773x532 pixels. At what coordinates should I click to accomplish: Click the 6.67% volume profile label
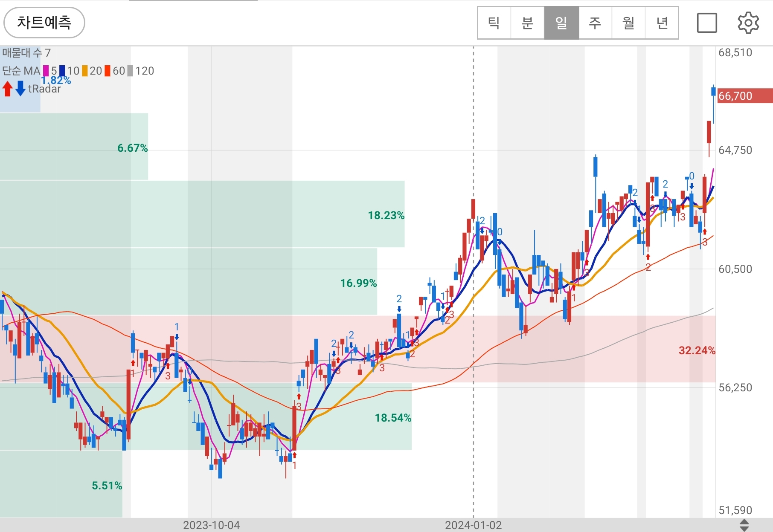click(132, 148)
